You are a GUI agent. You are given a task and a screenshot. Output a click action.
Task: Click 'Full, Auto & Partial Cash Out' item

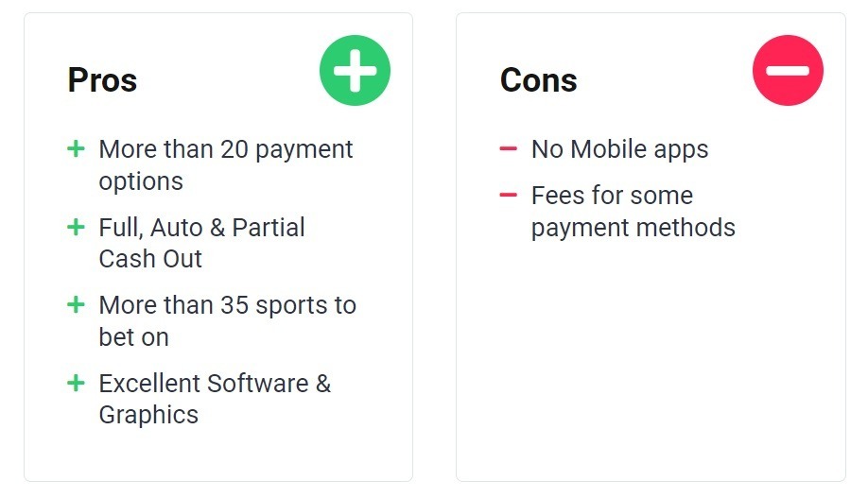pos(202,243)
